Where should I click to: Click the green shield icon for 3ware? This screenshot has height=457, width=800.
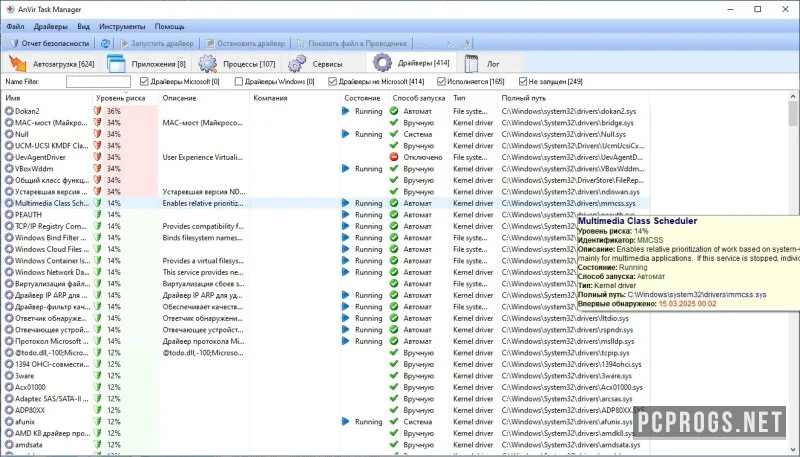tap(98, 376)
